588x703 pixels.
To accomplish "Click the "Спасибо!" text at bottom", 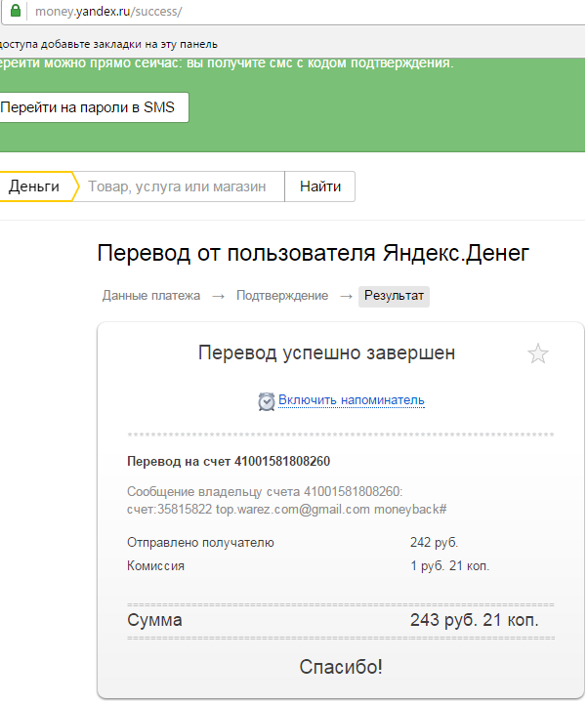I will (340, 667).
